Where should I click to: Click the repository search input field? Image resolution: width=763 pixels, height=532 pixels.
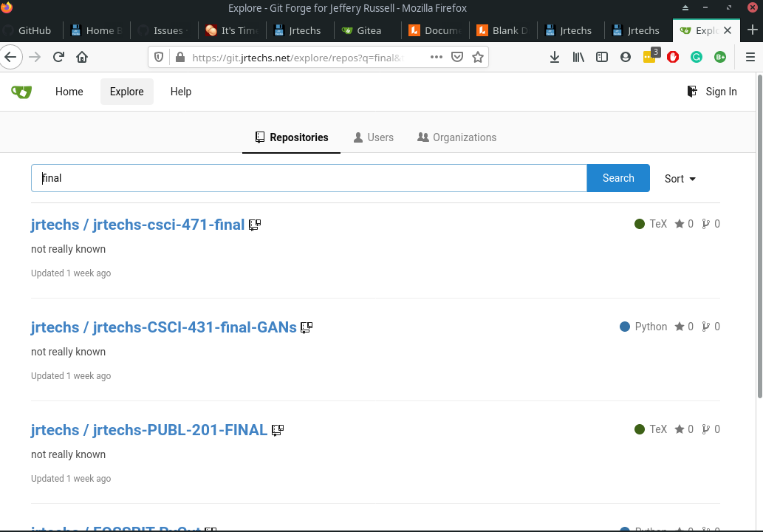(x=309, y=178)
